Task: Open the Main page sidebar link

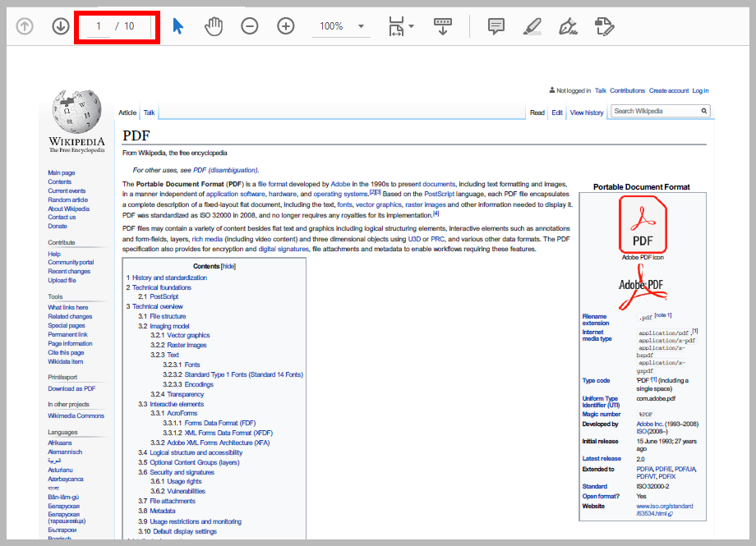Action: tap(62, 172)
